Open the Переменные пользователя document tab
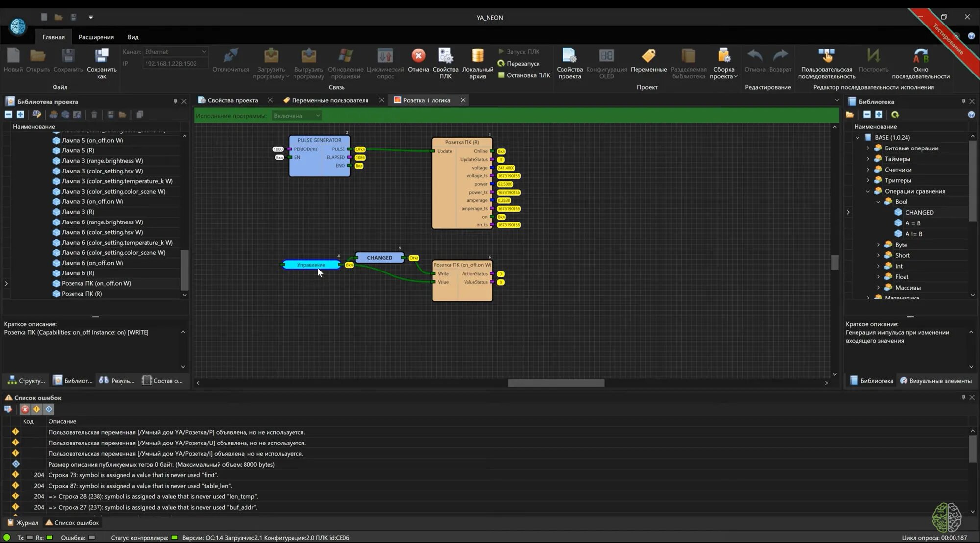The height and width of the screenshot is (543, 980). [x=329, y=100]
